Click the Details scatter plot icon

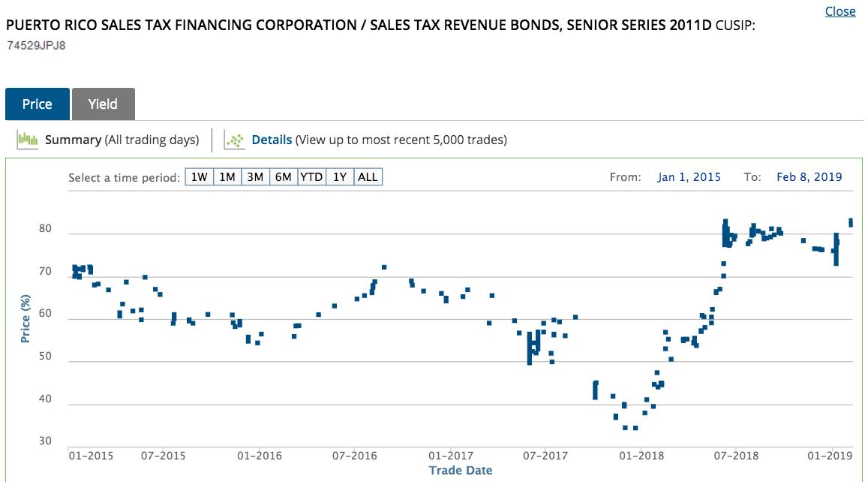tap(235, 140)
